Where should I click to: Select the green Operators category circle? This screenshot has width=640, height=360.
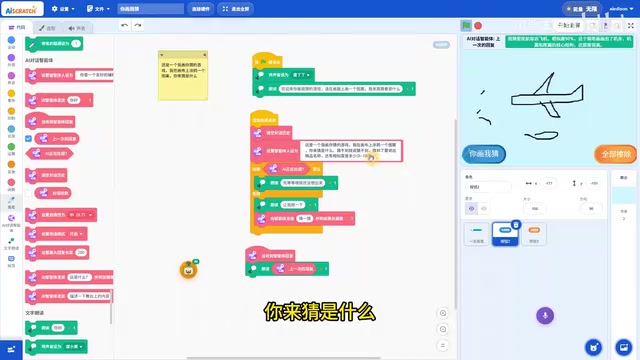pyautogui.click(x=11, y=147)
